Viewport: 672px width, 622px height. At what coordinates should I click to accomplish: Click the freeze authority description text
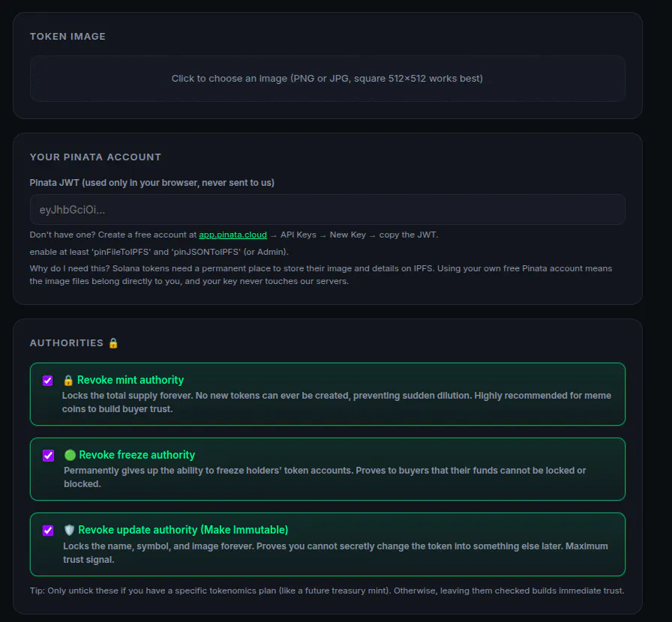tap(325, 477)
